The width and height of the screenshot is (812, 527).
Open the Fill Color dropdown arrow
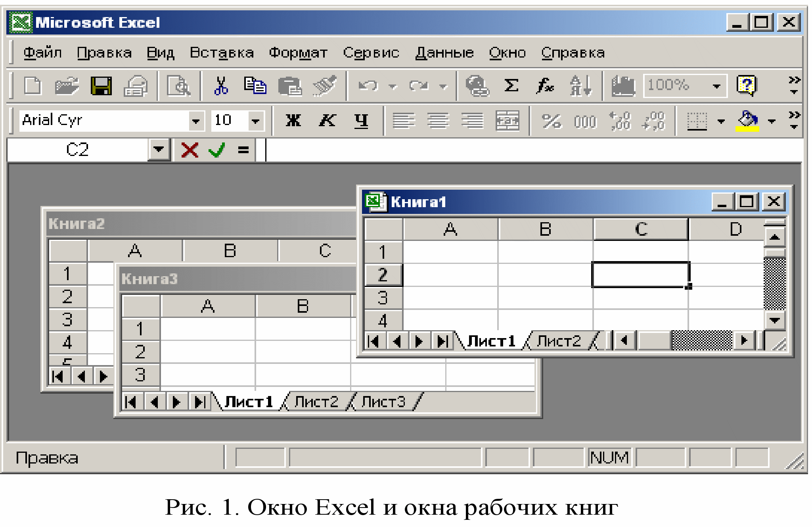click(x=772, y=121)
